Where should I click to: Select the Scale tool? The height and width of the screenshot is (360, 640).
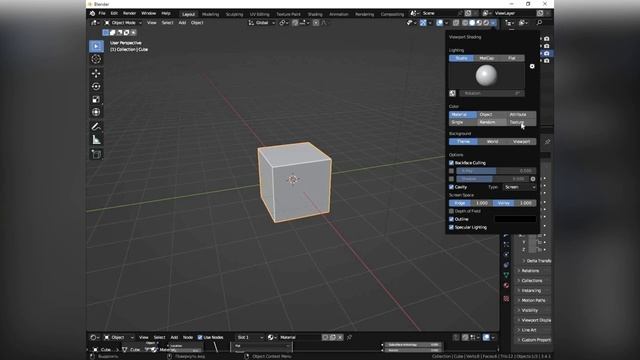click(96, 99)
